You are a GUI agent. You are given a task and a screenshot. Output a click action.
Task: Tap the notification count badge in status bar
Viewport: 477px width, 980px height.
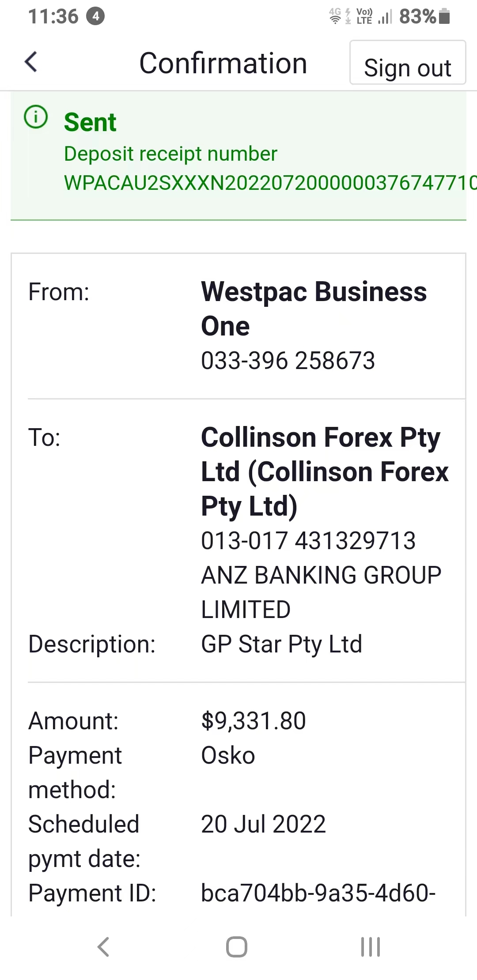tap(95, 17)
